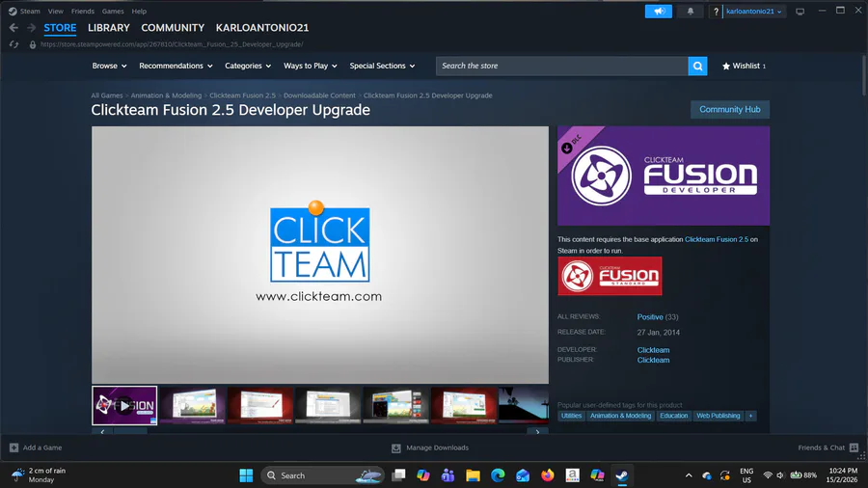Image resolution: width=868 pixels, height=488 pixels.
Task: Open the Windows Start menu
Action: pos(246,475)
